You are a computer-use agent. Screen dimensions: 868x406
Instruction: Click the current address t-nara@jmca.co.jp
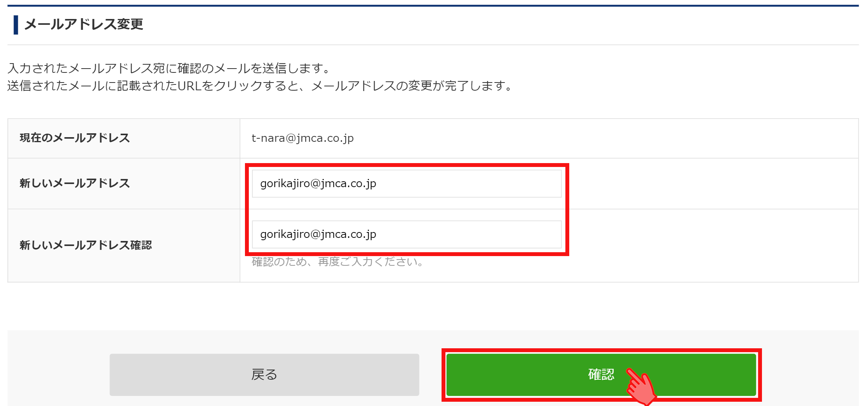pyautogui.click(x=303, y=138)
